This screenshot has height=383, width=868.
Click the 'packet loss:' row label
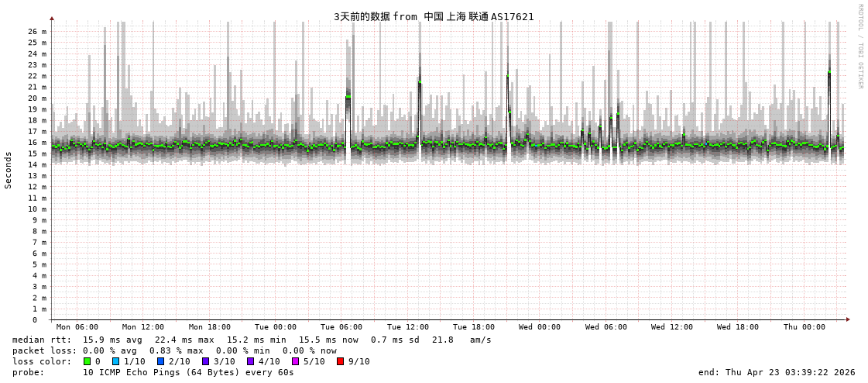click(45, 351)
